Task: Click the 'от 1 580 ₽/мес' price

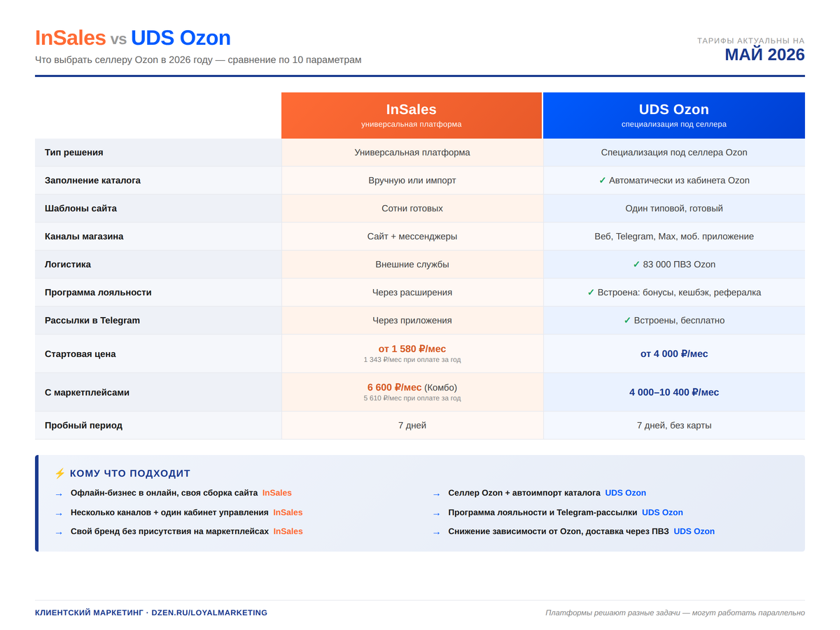Action: [412, 349]
